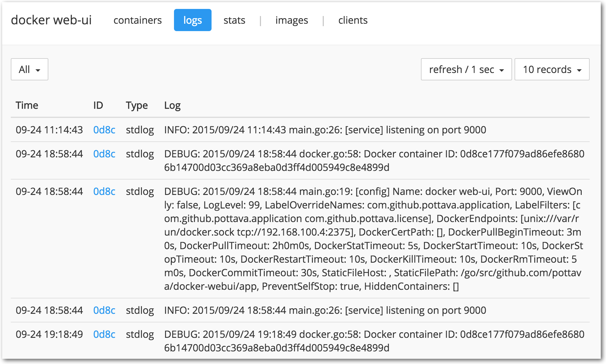The width and height of the screenshot is (606, 364).
Task: Click 0d8c link in 18:58:44 container ID row
Action: click(104, 154)
